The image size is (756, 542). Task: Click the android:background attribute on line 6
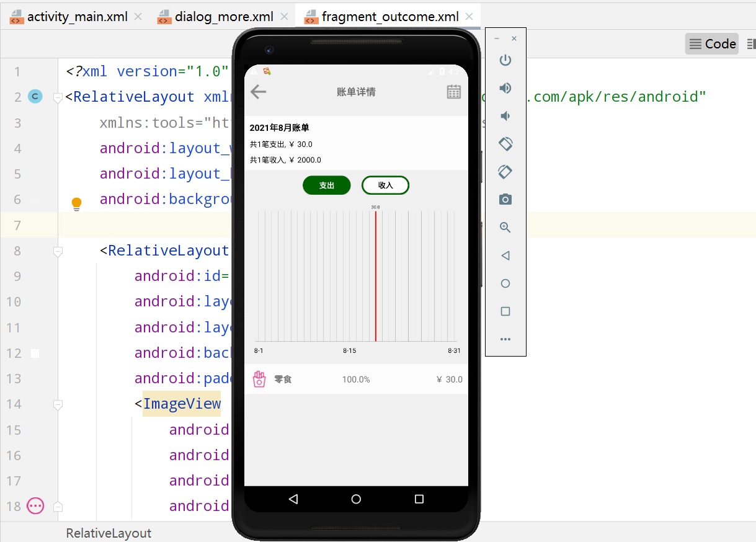click(x=166, y=199)
